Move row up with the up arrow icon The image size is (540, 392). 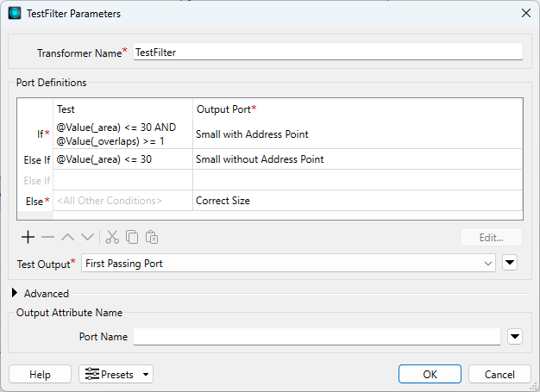point(68,237)
